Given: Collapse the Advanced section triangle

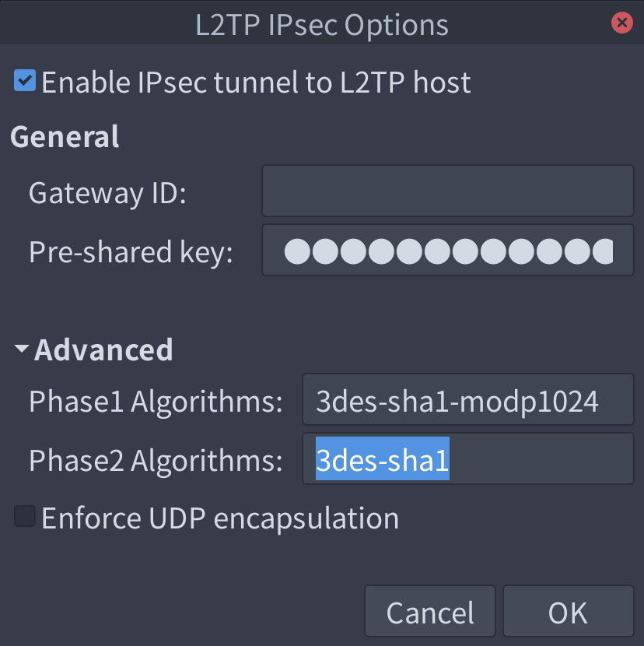Looking at the screenshot, I should click(22, 350).
